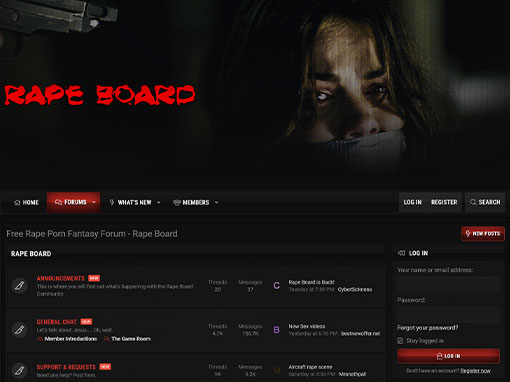The width and height of the screenshot is (510, 382).
Task: Open the latest post in Announcements row
Action: pos(311,282)
